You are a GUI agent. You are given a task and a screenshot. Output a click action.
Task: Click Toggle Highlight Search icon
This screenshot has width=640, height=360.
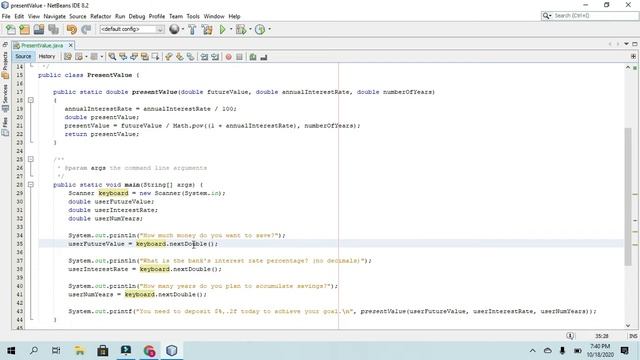(144, 57)
